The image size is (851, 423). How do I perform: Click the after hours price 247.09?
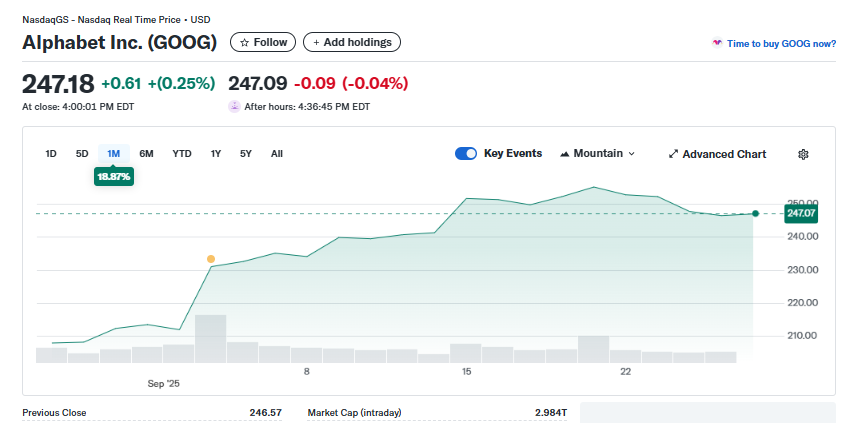(x=257, y=84)
